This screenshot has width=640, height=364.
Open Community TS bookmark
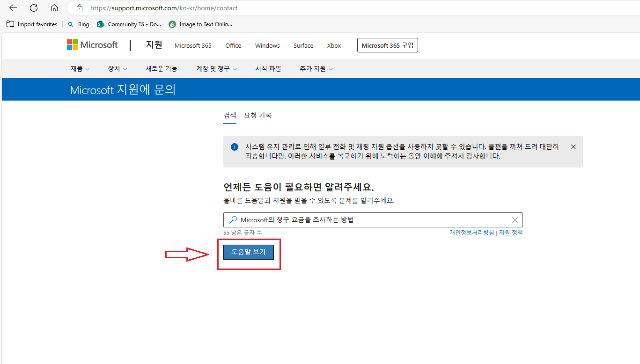click(x=129, y=24)
